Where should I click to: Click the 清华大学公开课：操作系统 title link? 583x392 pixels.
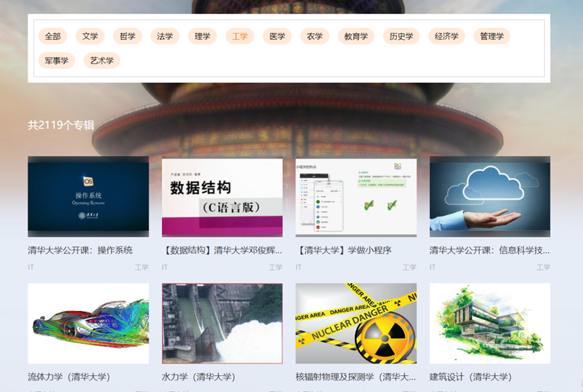pos(80,250)
